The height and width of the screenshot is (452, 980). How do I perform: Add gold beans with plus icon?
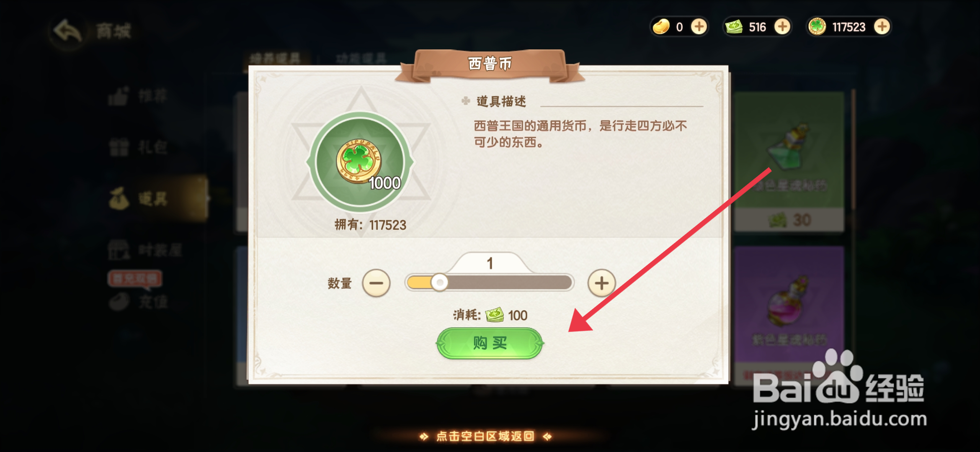[699, 27]
